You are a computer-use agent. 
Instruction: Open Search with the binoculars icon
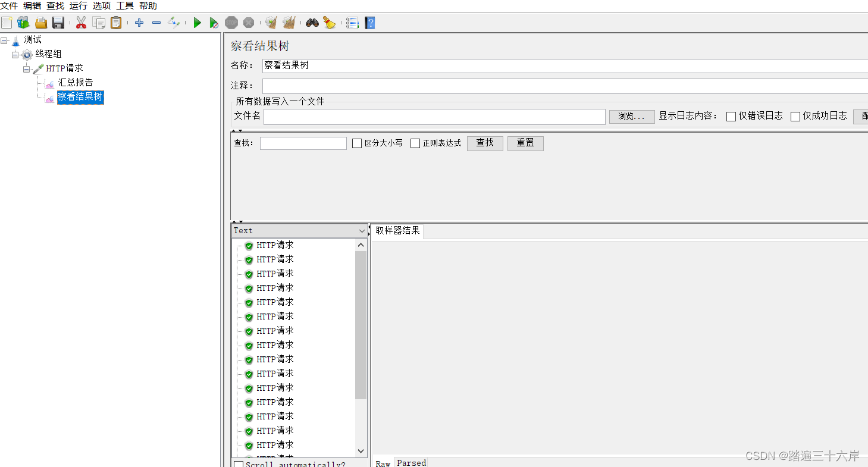point(312,23)
